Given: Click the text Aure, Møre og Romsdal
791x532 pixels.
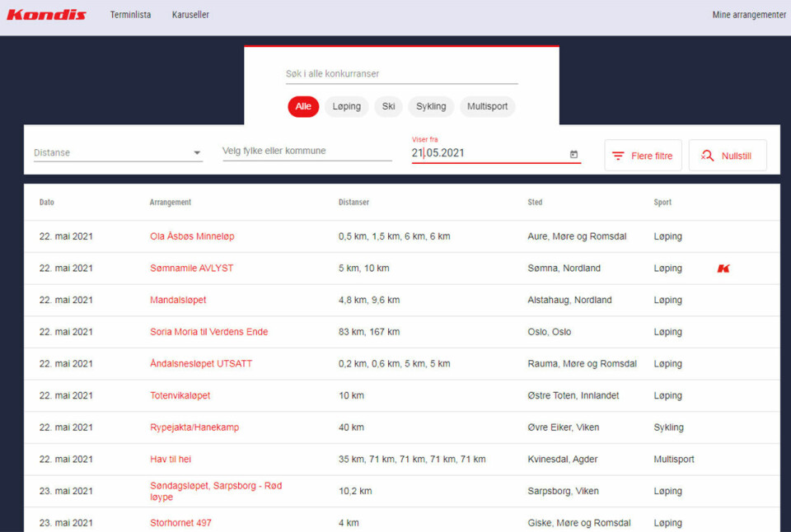Looking at the screenshot, I should coord(577,236).
